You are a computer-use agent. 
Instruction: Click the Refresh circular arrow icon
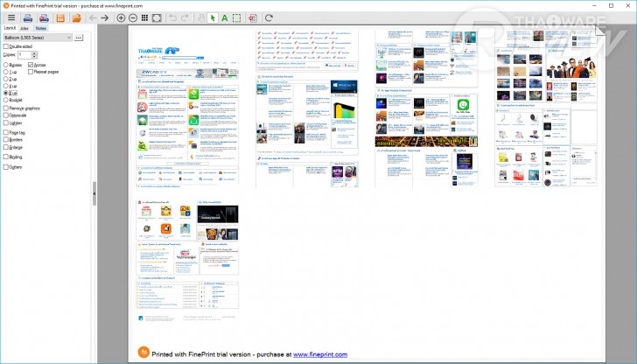point(269,17)
